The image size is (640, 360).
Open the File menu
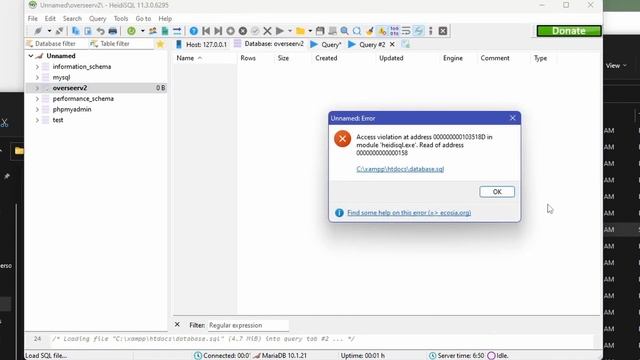point(33,18)
